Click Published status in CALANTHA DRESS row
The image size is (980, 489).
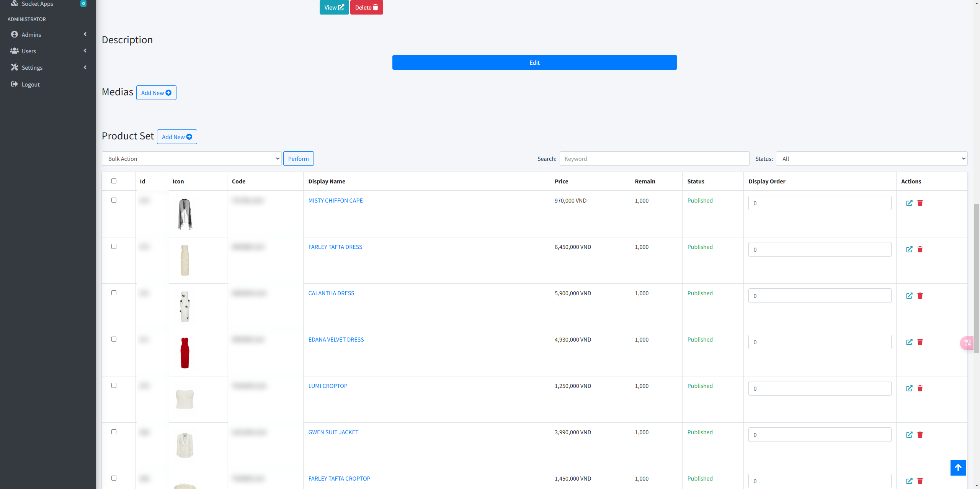(700, 293)
